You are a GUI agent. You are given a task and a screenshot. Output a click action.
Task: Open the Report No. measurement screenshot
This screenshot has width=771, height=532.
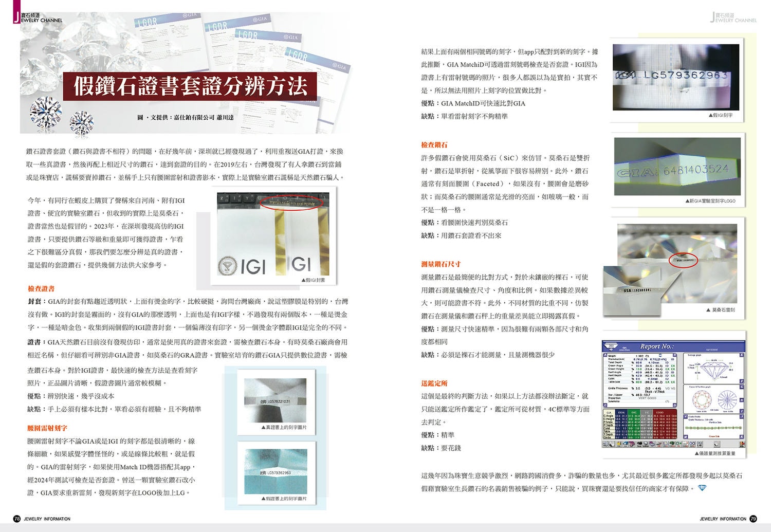pyautogui.click(x=673, y=394)
